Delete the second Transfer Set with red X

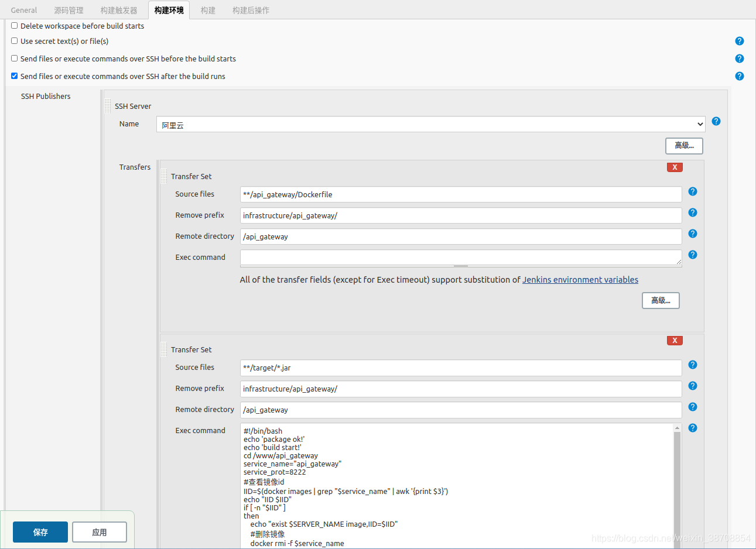point(675,341)
